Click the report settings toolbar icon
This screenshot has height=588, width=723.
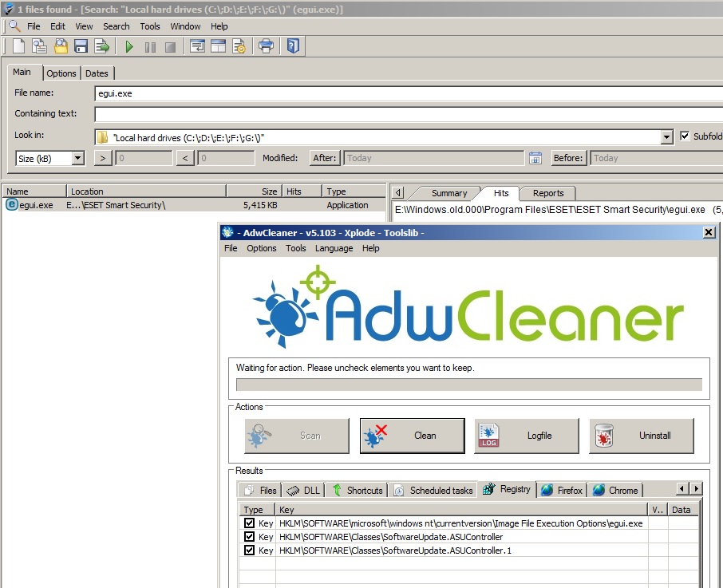239,46
